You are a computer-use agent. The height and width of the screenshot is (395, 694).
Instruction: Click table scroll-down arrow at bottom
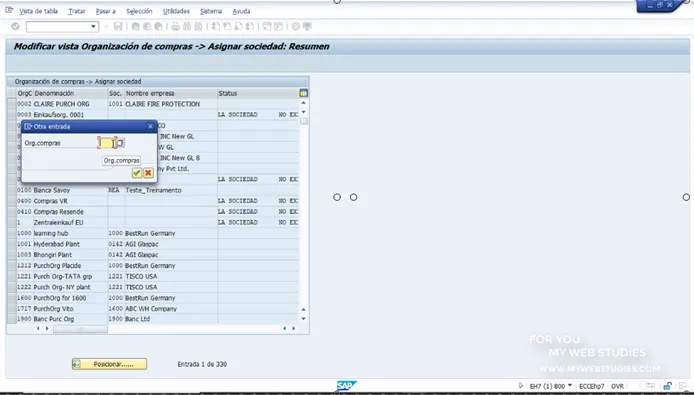(x=304, y=318)
